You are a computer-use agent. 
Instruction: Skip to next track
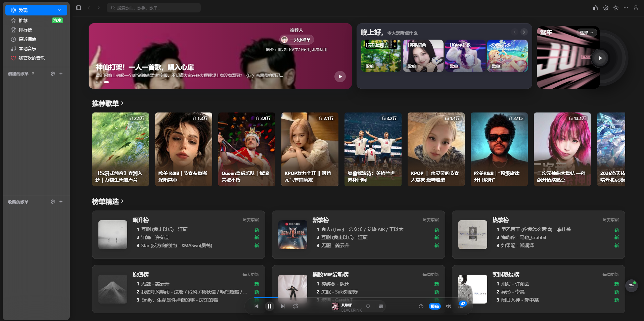click(x=283, y=306)
